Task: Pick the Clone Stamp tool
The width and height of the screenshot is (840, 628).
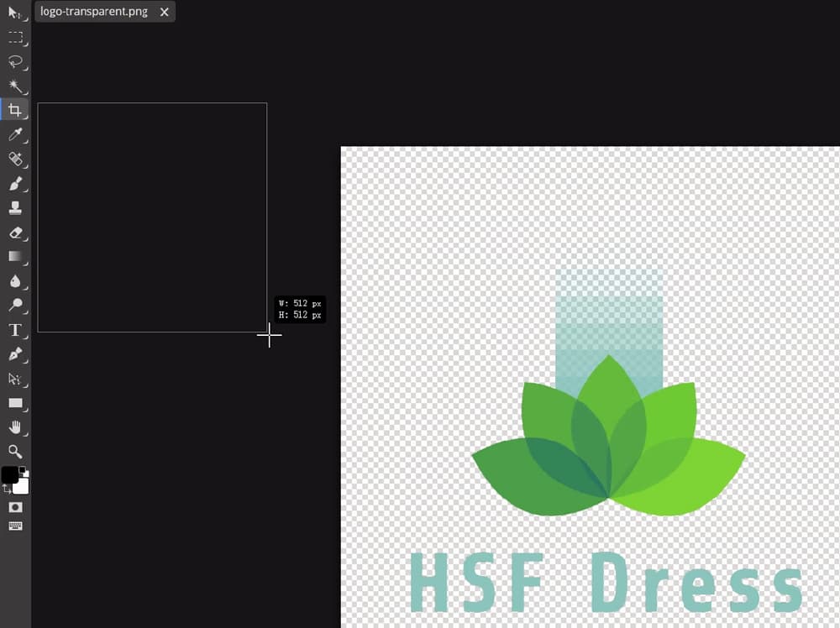Action: 15,207
